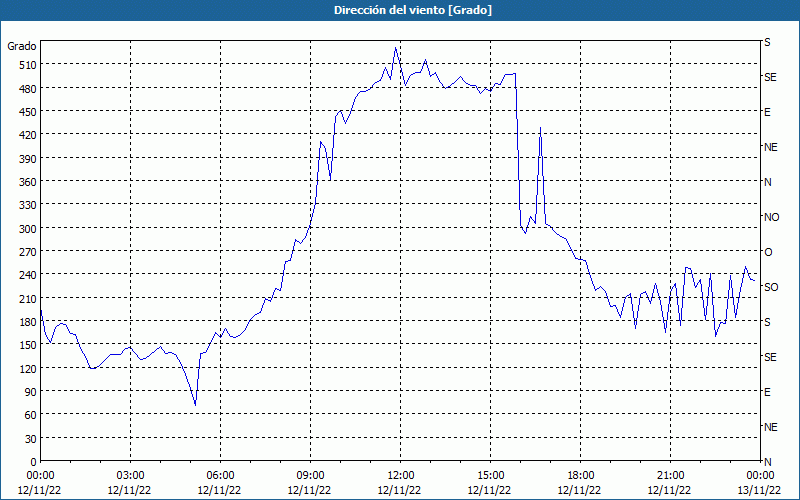The width and height of the screenshot is (800, 500).
Task: Click the 0 value on the left axis
Action: pyautogui.click(x=33, y=461)
